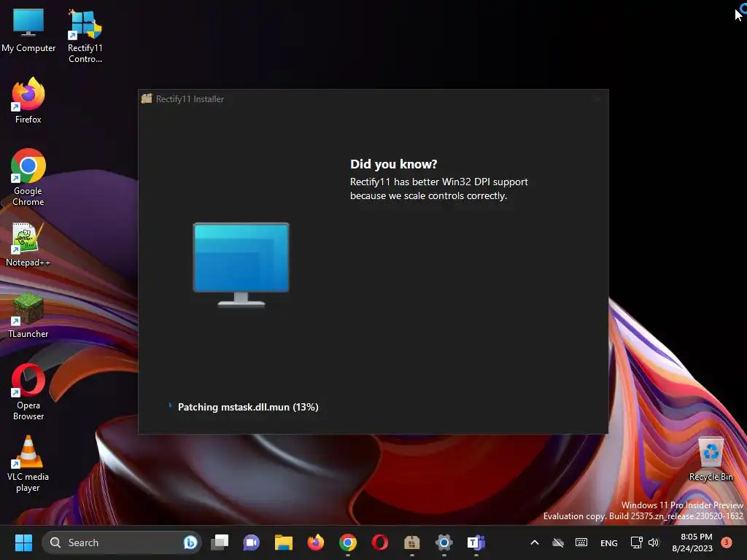Launch Firefox from the taskbar
This screenshot has width=747, height=560.
(315, 542)
